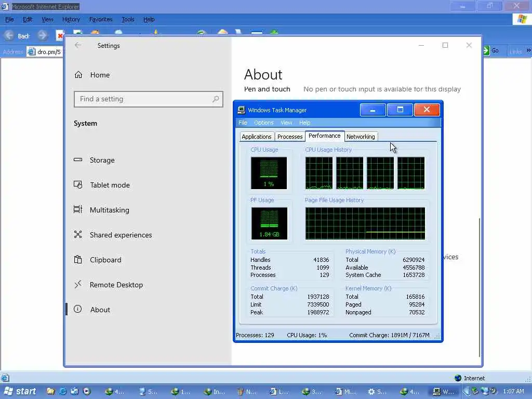This screenshot has width=532, height=399.
Task: Click the Internet zone indicator in IE status bar
Action: pyautogui.click(x=470, y=378)
